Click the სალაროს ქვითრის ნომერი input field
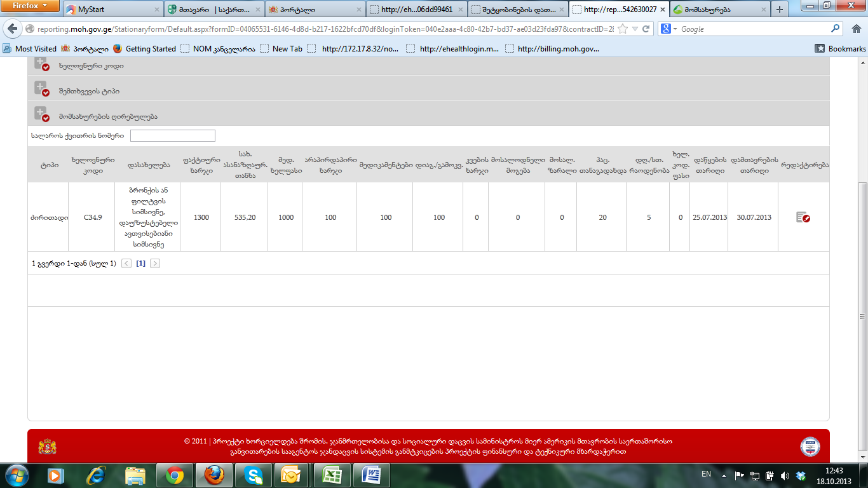 (172, 135)
